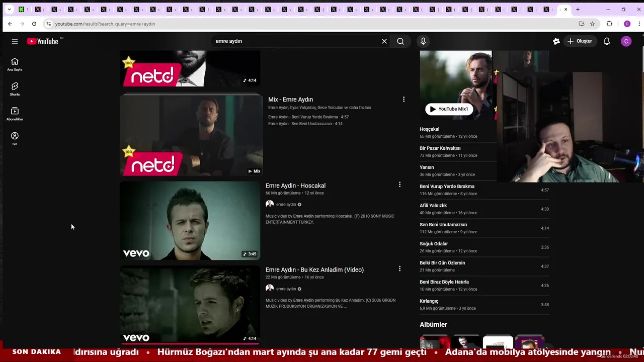Play the Bu Kez Anladim vevo thumbnail
This screenshot has height=362, width=644.
coord(190,305)
